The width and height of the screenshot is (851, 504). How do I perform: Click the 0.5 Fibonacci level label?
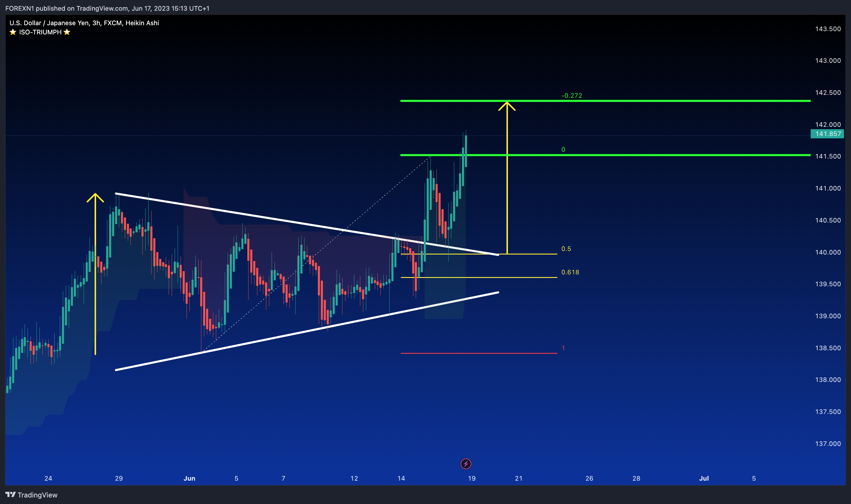566,249
